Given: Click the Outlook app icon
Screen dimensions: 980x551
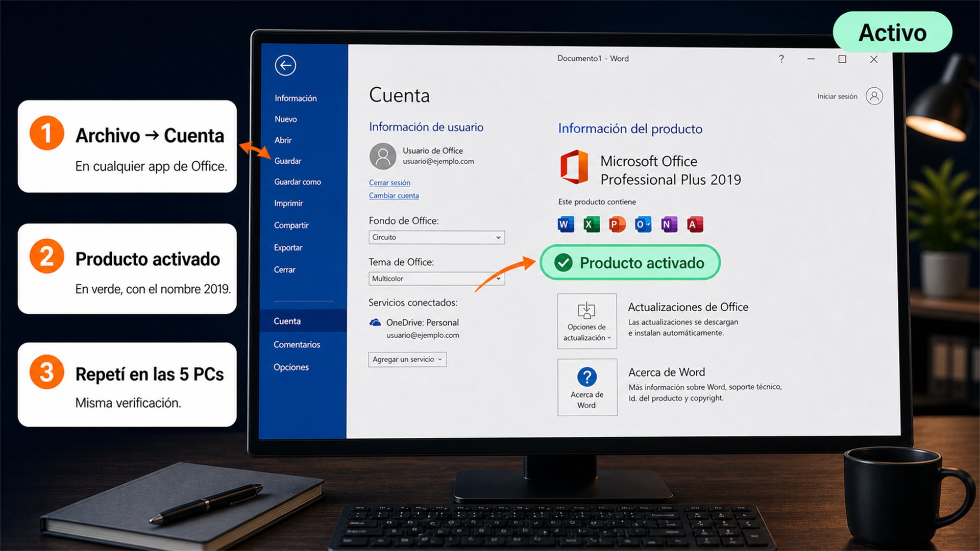Looking at the screenshot, I should click(x=643, y=224).
